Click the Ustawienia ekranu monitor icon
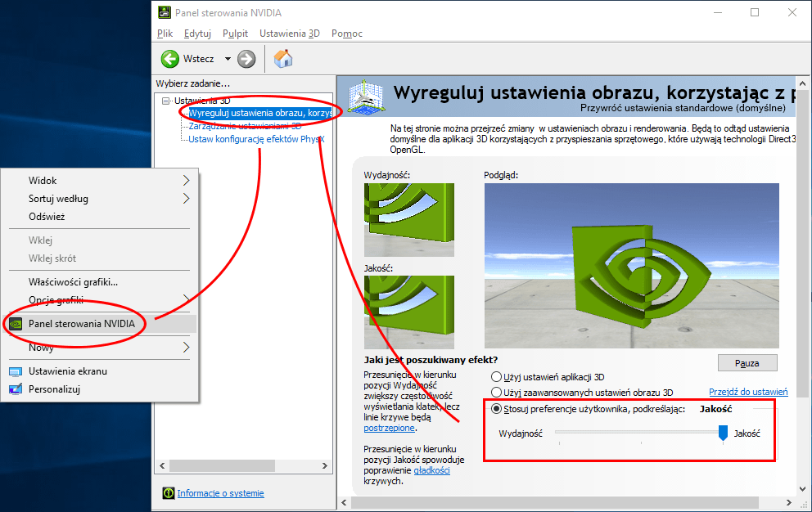 pos(16,371)
